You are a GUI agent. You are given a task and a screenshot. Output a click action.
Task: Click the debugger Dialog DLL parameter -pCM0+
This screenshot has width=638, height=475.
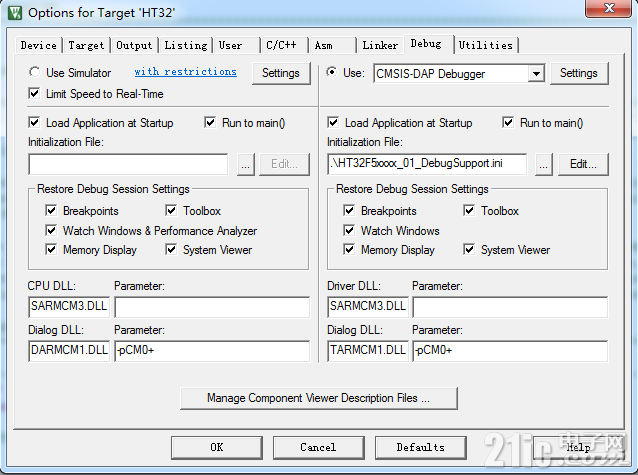[510, 350]
